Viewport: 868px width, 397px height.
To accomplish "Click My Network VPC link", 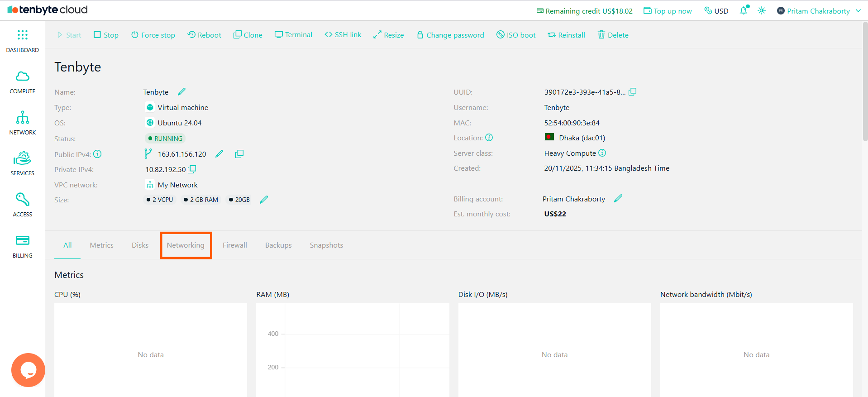I will pos(177,185).
